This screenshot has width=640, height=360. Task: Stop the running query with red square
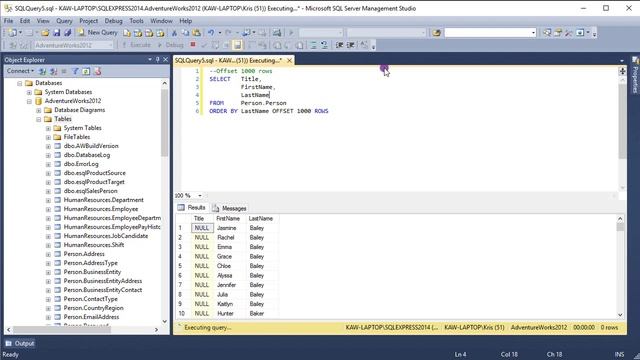point(193,44)
